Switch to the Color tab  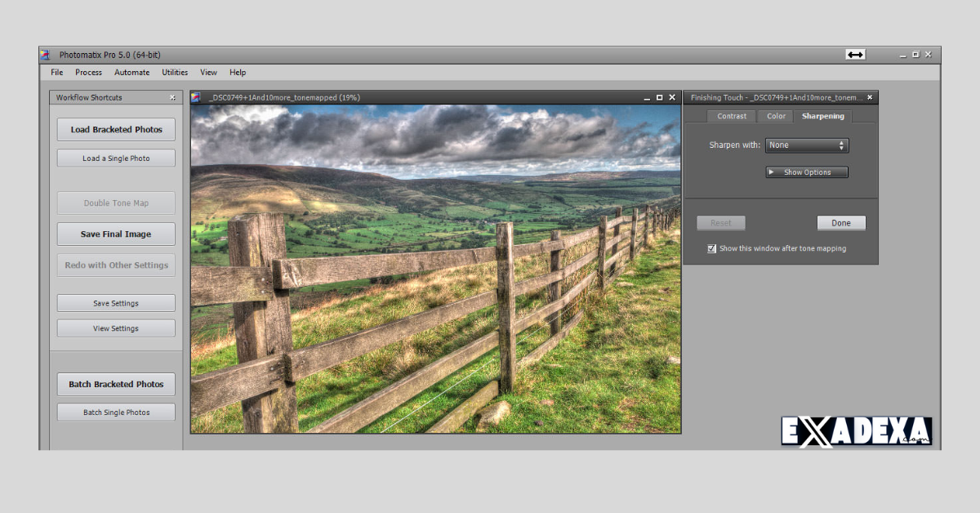pyautogui.click(x=775, y=115)
